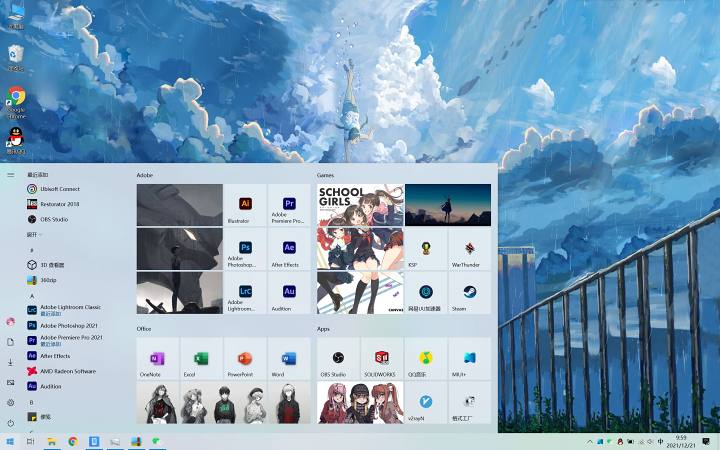Image resolution: width=720 pixels, height=450 pixels.
Task: Select the # letter header in app list
Action: [x=32, y=250]
